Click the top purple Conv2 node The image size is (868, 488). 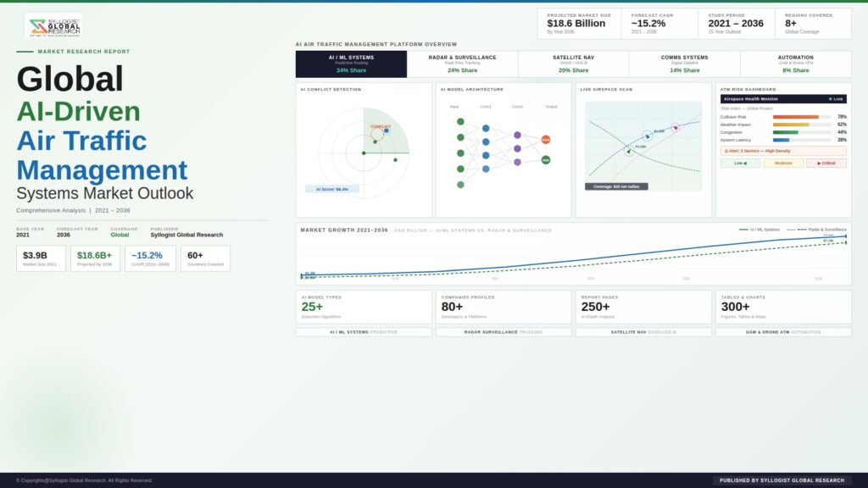pyautogui.click(x=517, y=135)
